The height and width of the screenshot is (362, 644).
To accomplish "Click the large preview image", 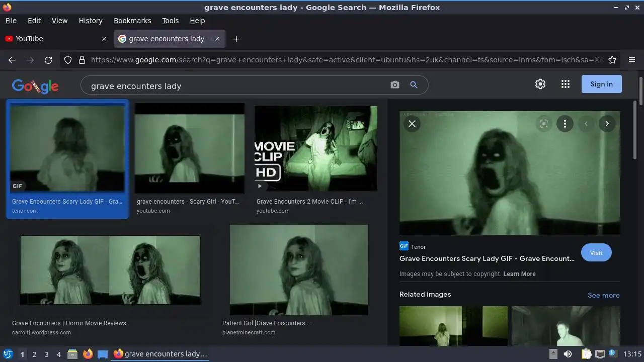I will (x=510, y=173).
